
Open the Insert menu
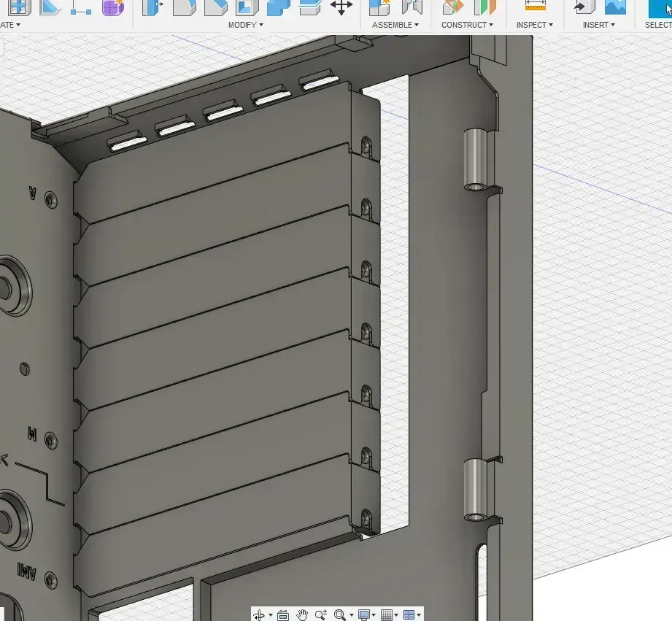(599, 24)
